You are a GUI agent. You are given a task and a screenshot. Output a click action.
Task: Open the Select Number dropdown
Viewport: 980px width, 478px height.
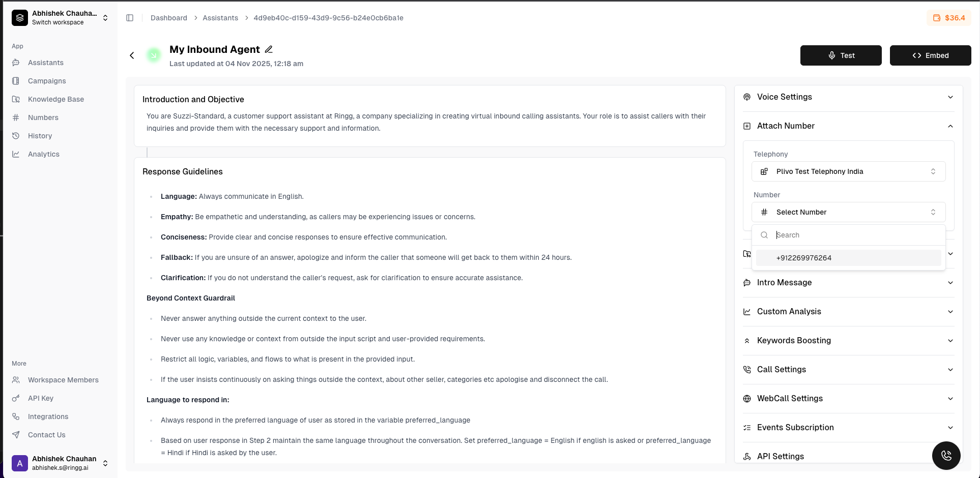[848, 212]
